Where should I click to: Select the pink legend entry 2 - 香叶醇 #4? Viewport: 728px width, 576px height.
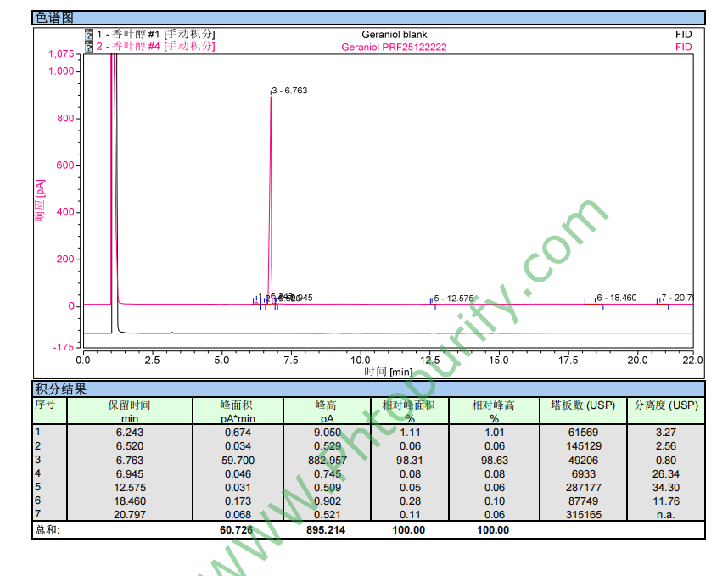pos(155,47)
